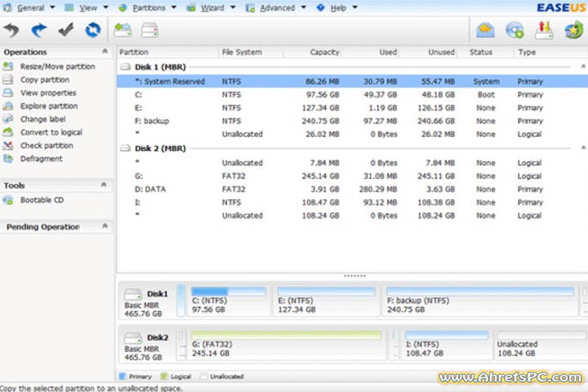The height and width of the screenshot is (392, 588).
Task: Collapse the Tools panel
Action: click(x=104, y=185)
